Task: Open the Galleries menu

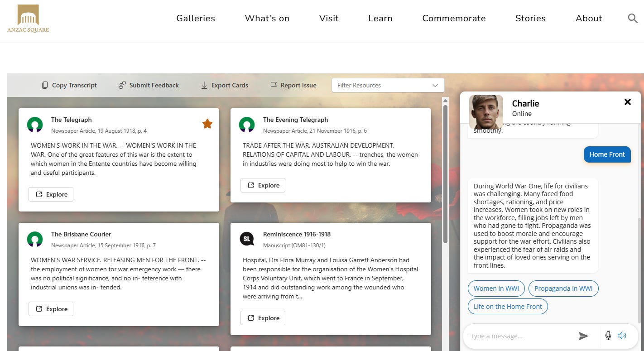Action: click(x=196, y=19)
